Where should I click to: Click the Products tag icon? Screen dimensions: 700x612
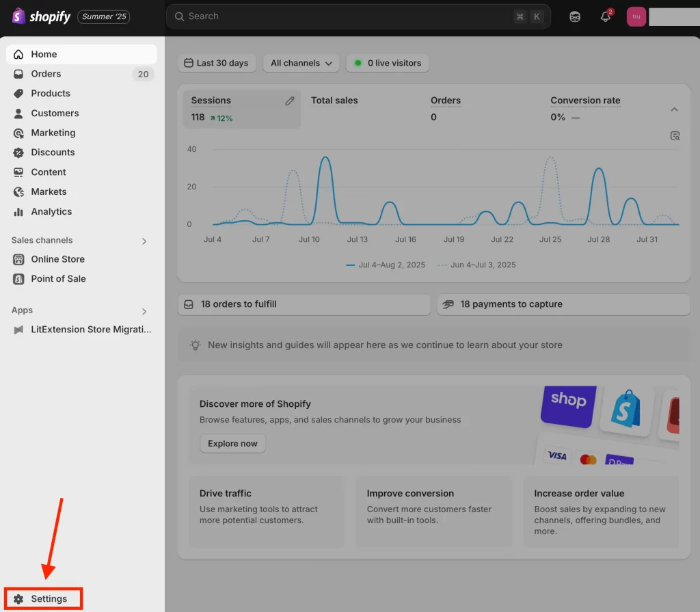click(18, 94)
